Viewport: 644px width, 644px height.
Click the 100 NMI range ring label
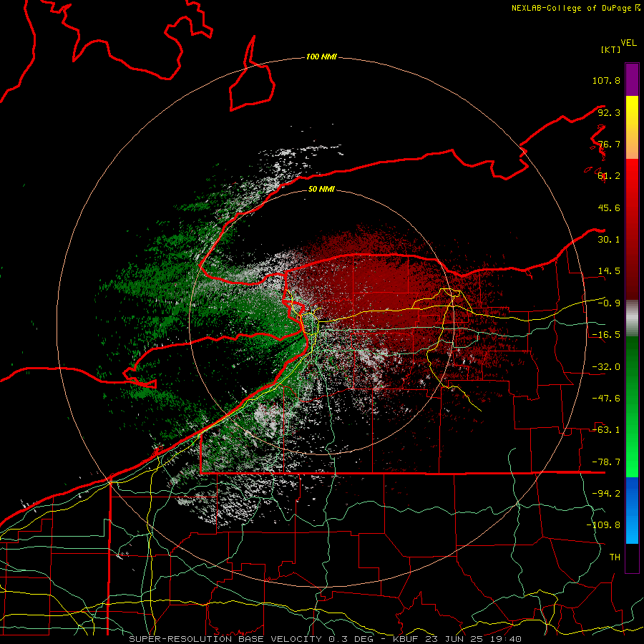(321, 57)
